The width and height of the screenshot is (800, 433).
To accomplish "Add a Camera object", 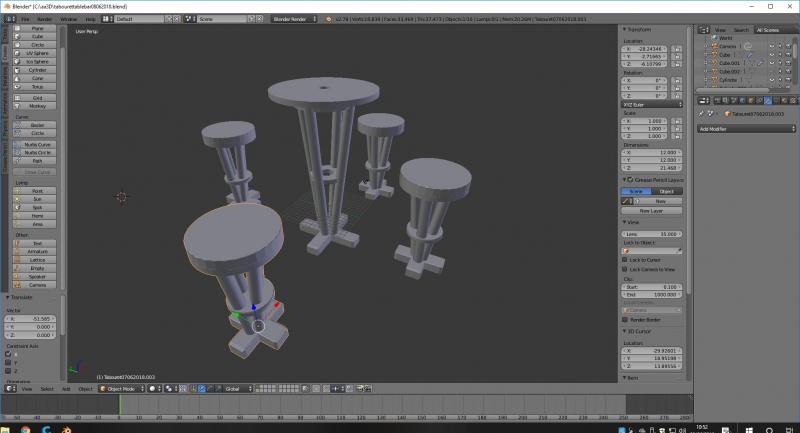I will click(x=37, y=285).
